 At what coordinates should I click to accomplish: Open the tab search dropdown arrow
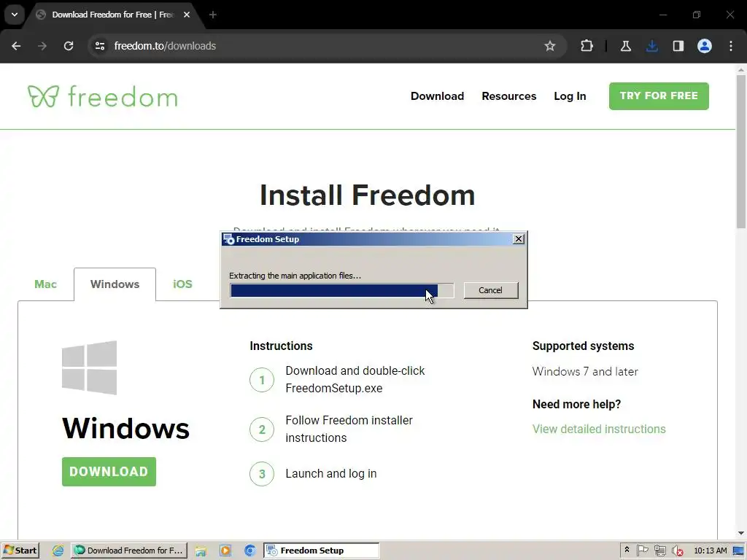click(x=15, y=15)
